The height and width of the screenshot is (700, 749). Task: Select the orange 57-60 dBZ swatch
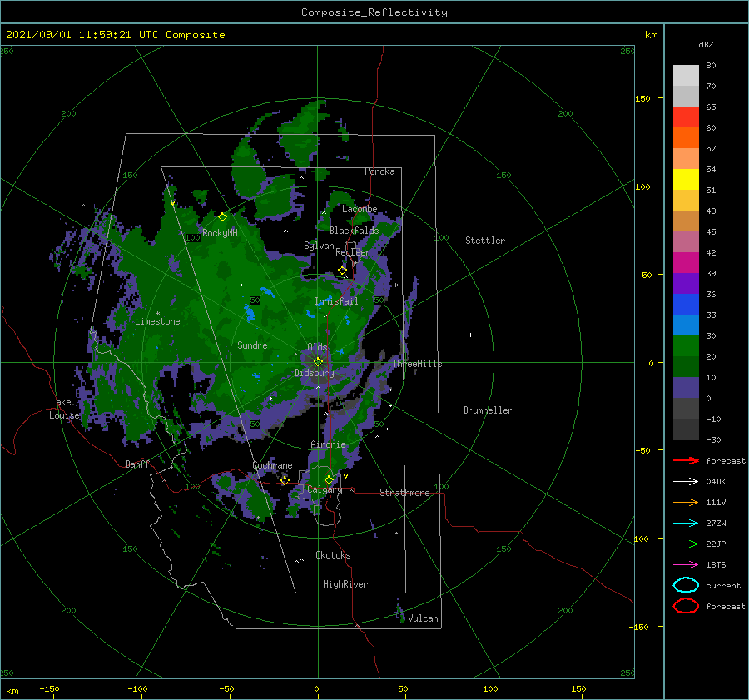pos(686,137)
